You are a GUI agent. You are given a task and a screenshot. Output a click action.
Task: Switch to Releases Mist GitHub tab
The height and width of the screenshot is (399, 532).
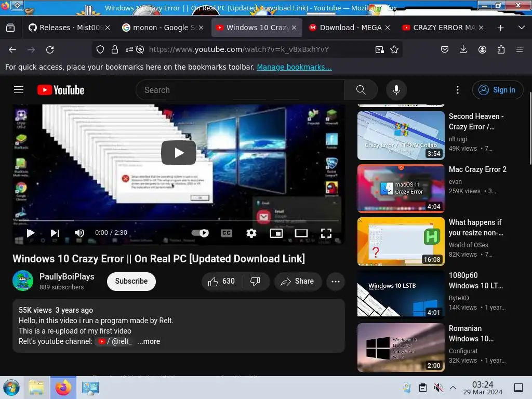pos(69,28)
